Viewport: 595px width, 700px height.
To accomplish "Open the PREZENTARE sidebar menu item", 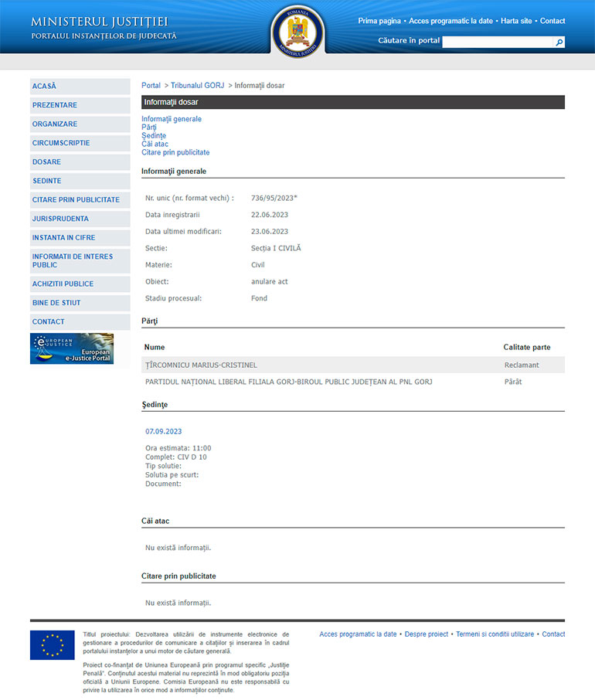I will click(x=80, y=105).
